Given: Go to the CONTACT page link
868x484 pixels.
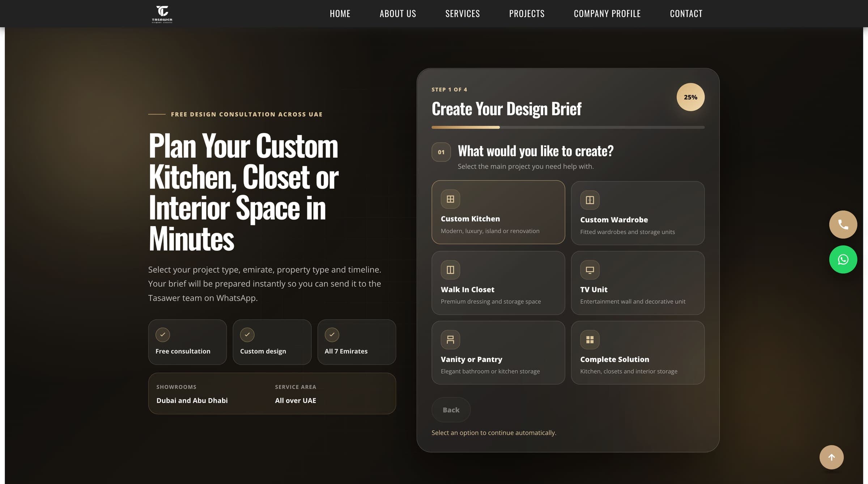Looking at the screenshot, I should (686, 14).
